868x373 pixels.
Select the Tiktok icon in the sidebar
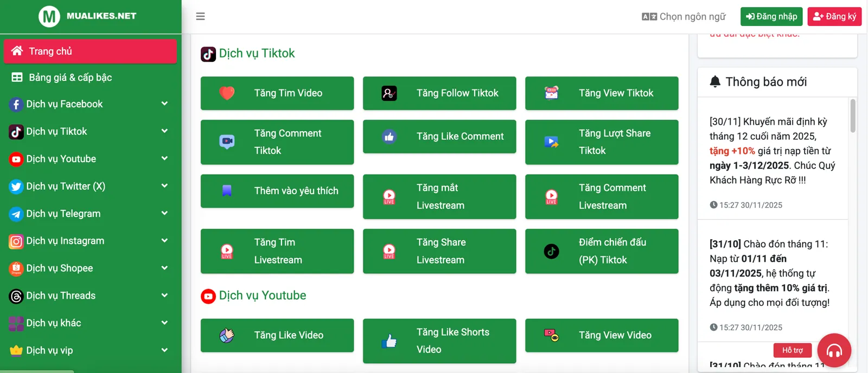tap(16, 131)
